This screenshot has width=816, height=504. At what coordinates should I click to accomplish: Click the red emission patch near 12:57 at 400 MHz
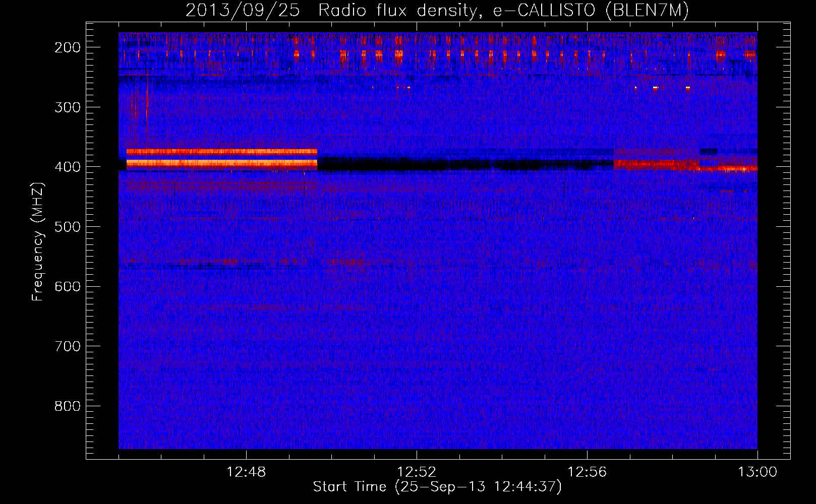(656, 164)
